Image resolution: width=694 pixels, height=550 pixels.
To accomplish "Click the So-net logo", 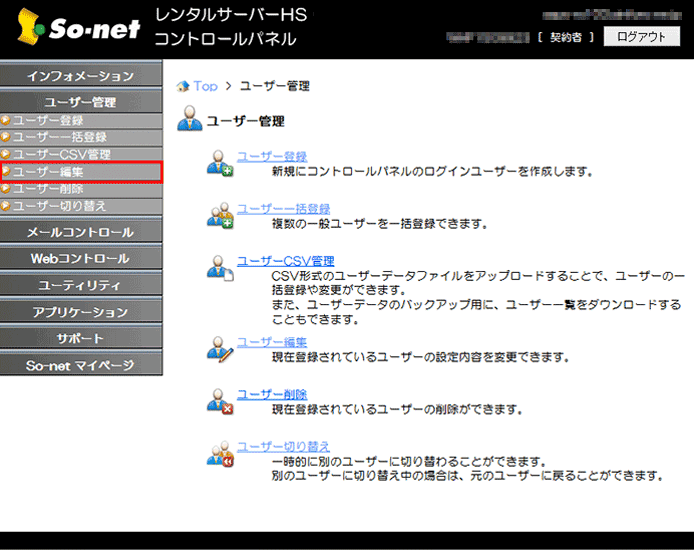I will tap(74, 29).
